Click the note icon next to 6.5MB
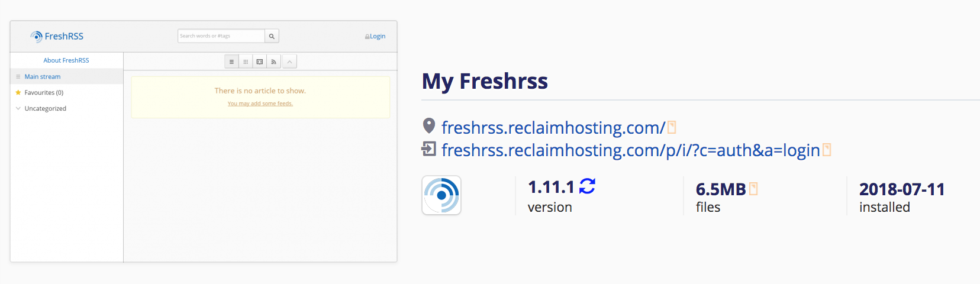 753,189
